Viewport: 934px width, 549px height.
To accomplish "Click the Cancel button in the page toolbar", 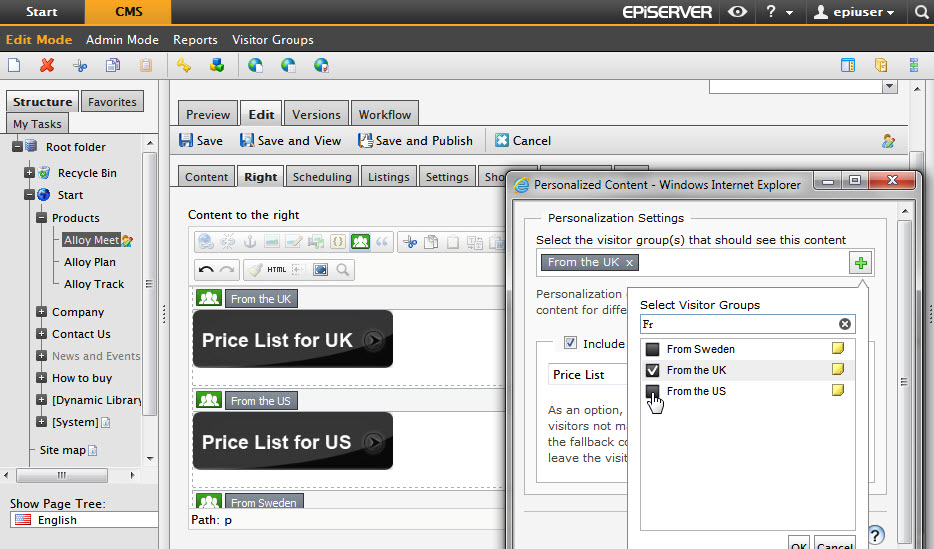I will [523, 141].
